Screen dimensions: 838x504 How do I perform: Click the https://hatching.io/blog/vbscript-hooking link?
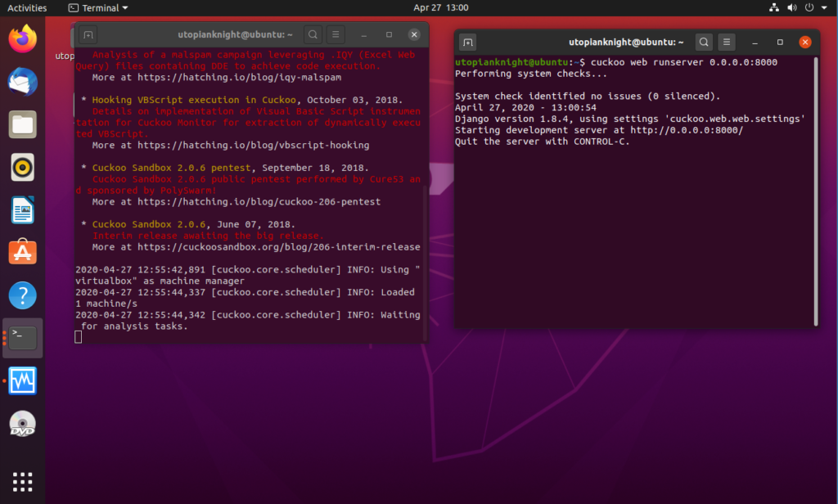point(254,146)
